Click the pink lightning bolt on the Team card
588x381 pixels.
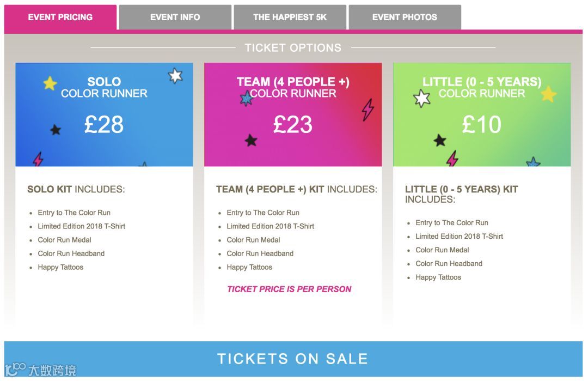368,110
